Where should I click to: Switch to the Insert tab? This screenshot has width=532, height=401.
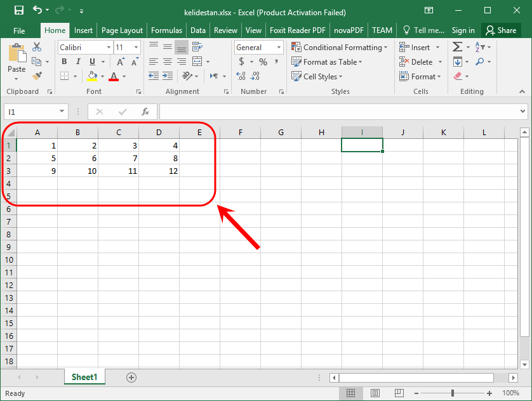point(83,30)
